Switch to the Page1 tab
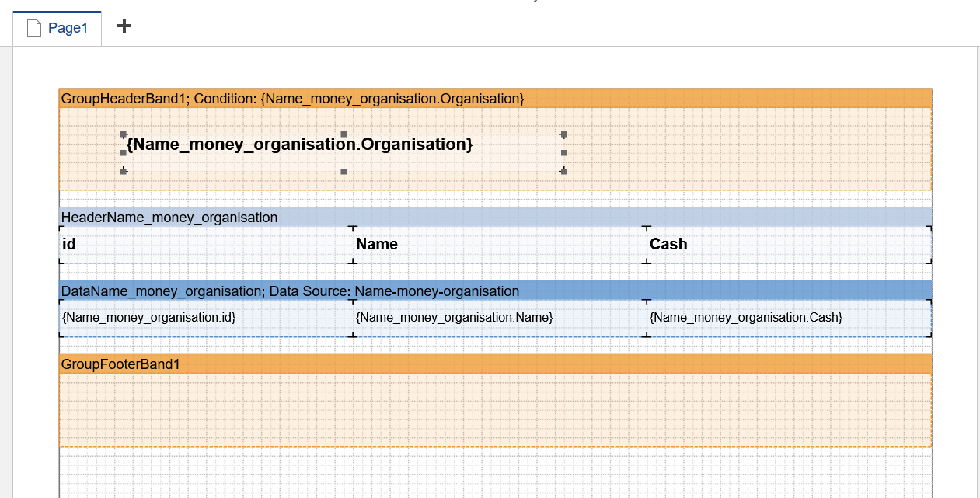The height and width of the screenshot is (498, 980). point(58,29)
